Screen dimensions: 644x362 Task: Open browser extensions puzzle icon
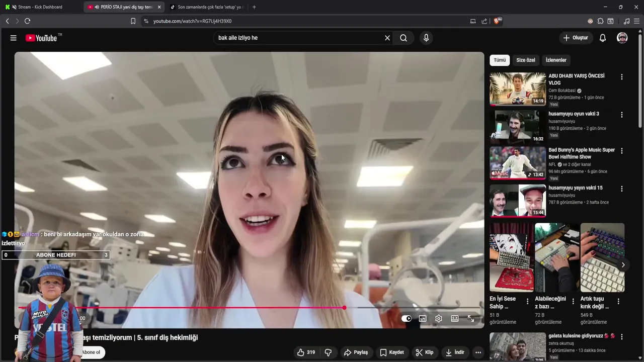[600, 21]
